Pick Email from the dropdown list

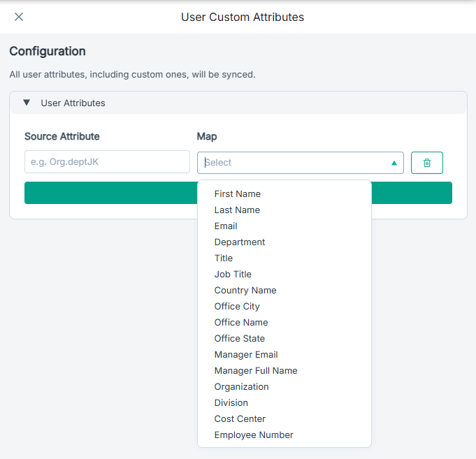point(226,226)
